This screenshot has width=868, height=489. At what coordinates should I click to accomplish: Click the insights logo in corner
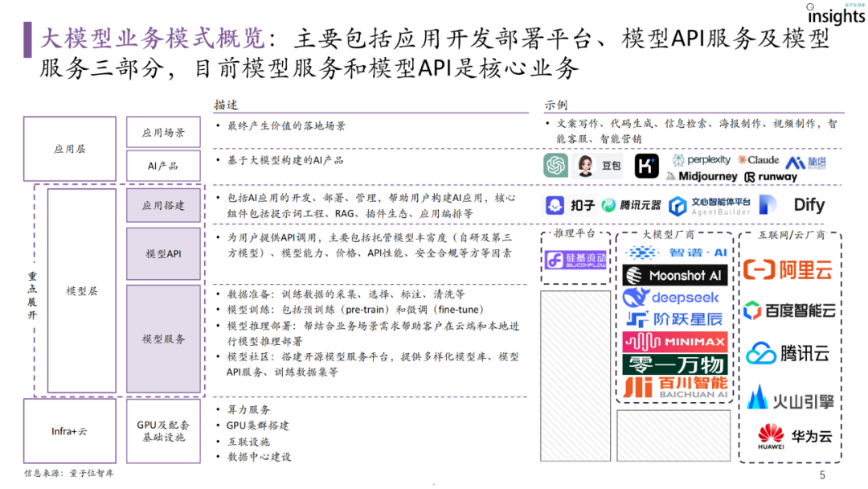click(x=837, y=14)
